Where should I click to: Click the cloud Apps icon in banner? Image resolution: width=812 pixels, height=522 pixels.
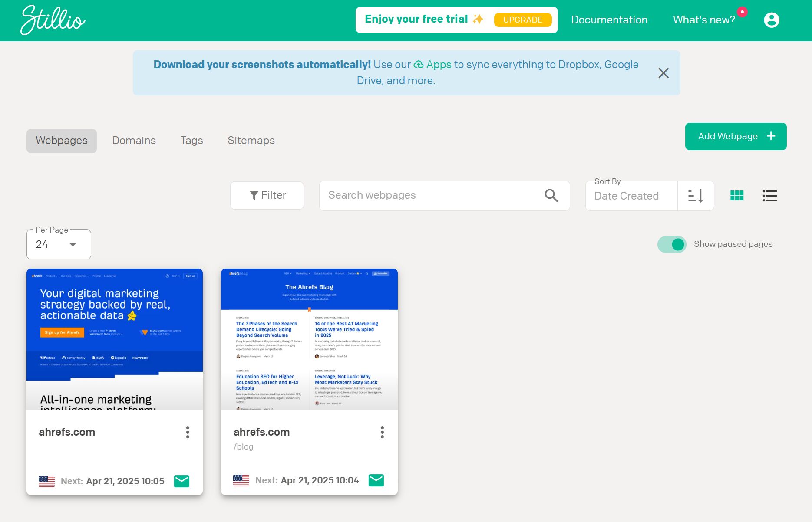pyautogui.click(x=419, y=65)
